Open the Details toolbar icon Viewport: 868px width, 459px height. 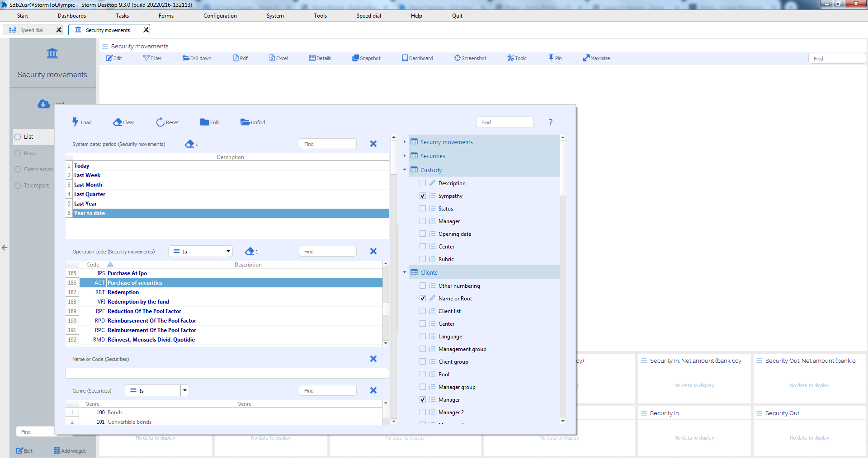[x=312, y=58]
